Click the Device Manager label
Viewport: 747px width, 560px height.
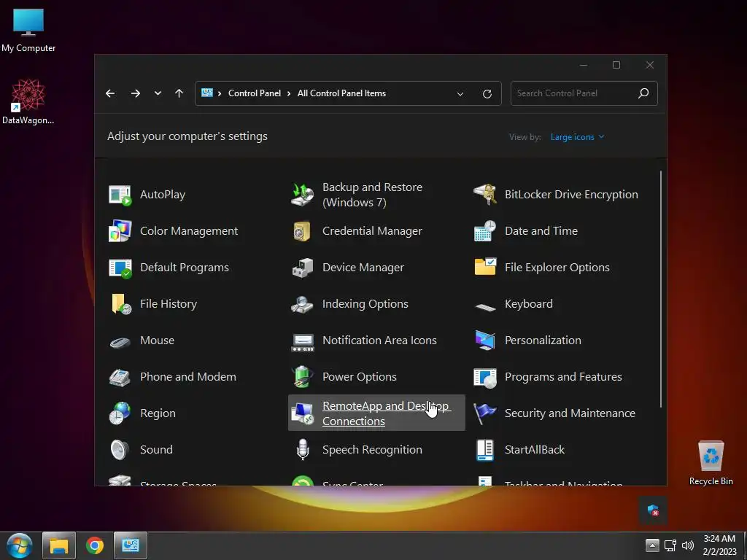tap(363, 268)
